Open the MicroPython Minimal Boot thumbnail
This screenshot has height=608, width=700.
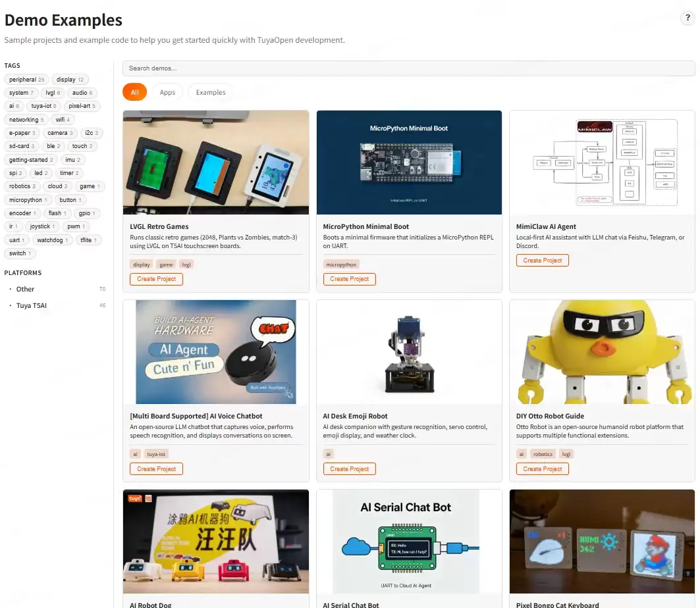pos(409,163)
